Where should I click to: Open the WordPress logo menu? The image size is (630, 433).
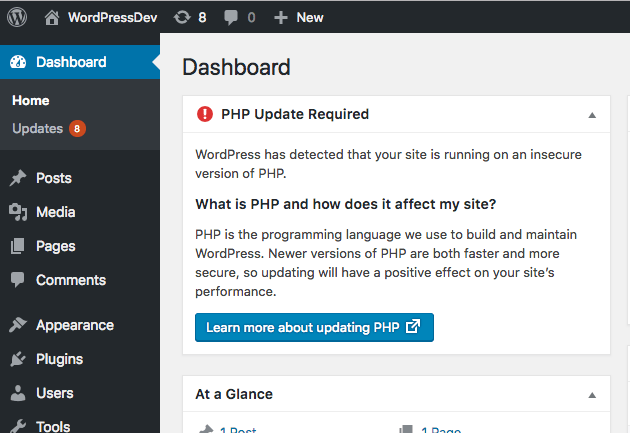click(x=17, y=17)
